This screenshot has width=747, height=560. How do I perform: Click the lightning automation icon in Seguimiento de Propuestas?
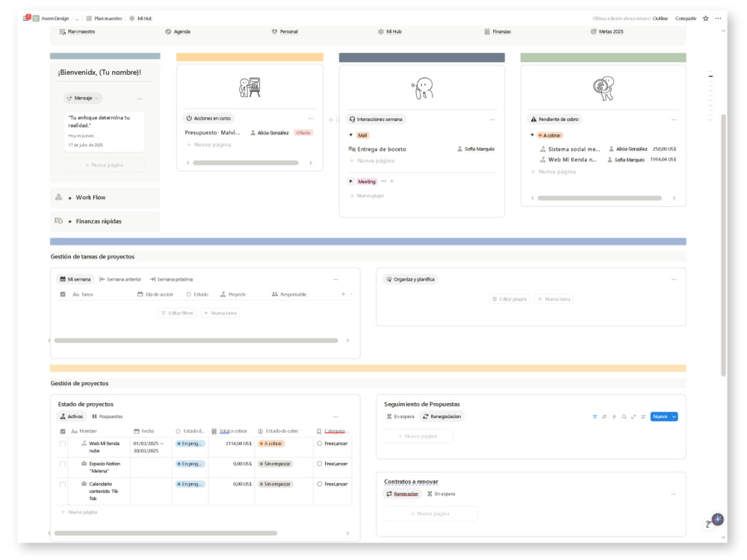pyautogui.click(x=614, y=417)
